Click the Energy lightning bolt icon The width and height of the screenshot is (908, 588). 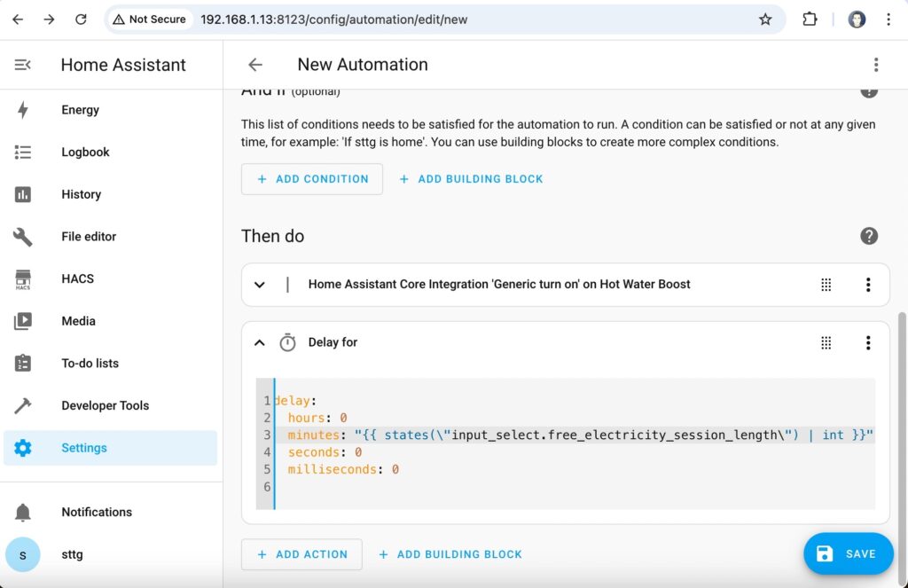22,109
